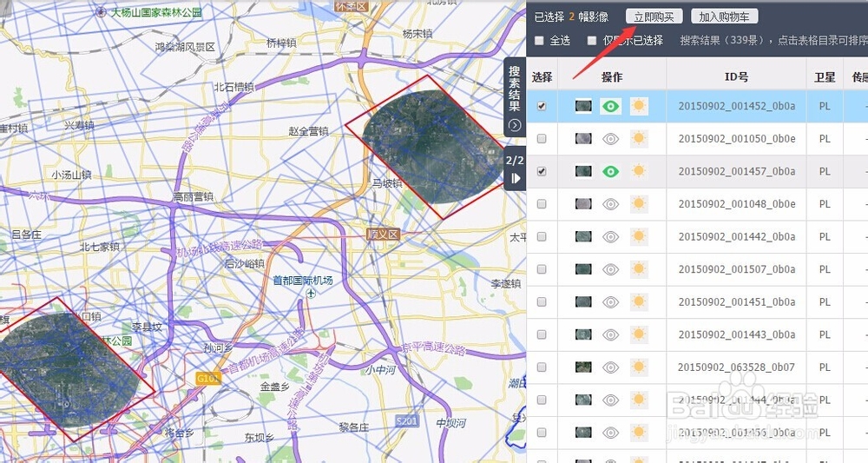Show image 20150902_001451_0b0a via eye icon

click(x=610, y=301)
